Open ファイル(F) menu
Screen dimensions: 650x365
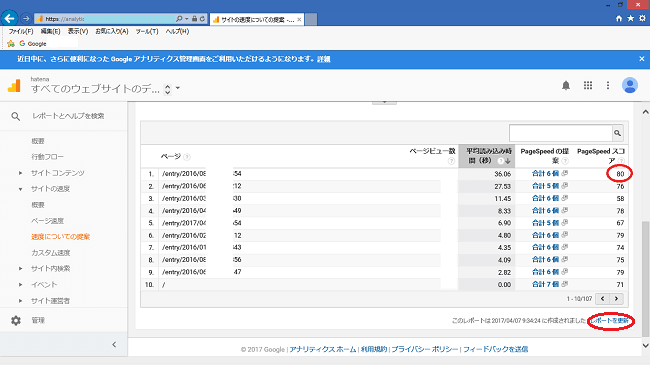[21, 32]
